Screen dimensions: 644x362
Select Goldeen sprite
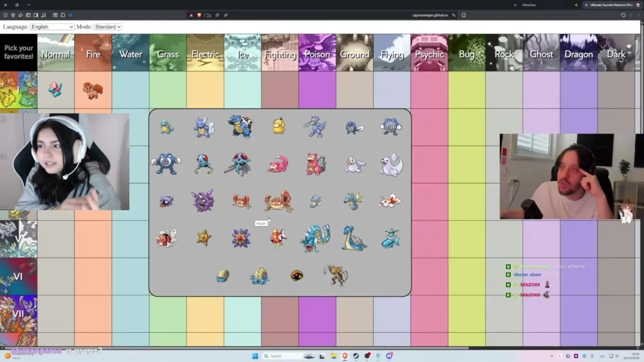pos(391,201)
